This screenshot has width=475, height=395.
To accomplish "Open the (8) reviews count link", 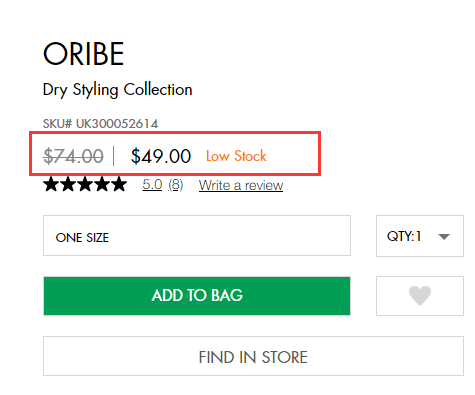I will coord(176,185).
